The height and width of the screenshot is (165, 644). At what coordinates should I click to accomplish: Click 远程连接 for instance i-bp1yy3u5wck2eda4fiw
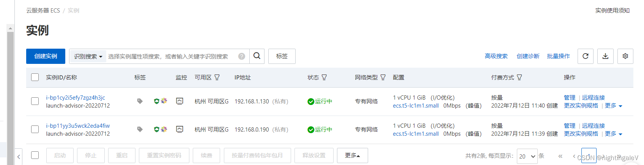pos(594,126)
